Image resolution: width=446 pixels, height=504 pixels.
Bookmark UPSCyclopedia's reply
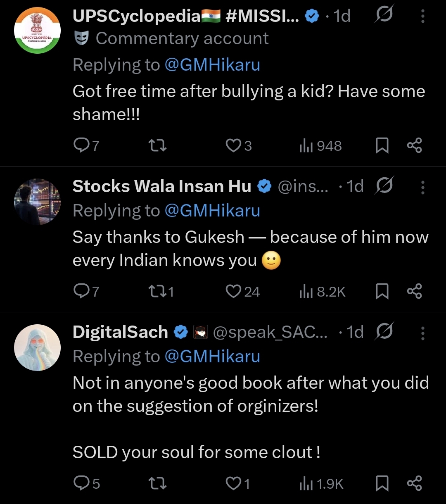382,145
